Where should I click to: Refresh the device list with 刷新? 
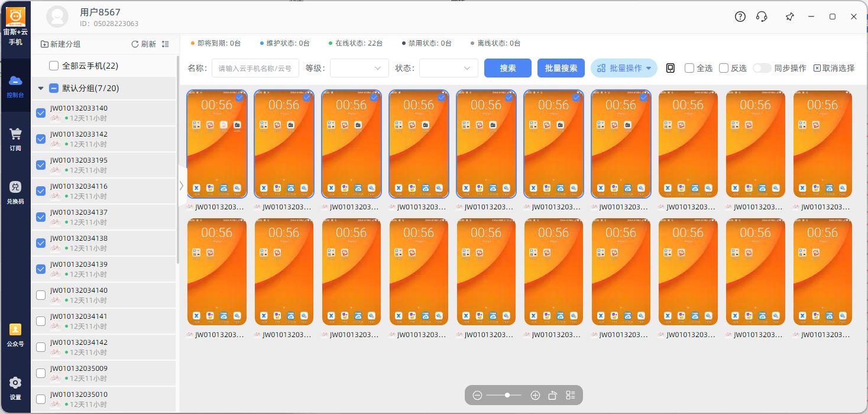[144, 44]
